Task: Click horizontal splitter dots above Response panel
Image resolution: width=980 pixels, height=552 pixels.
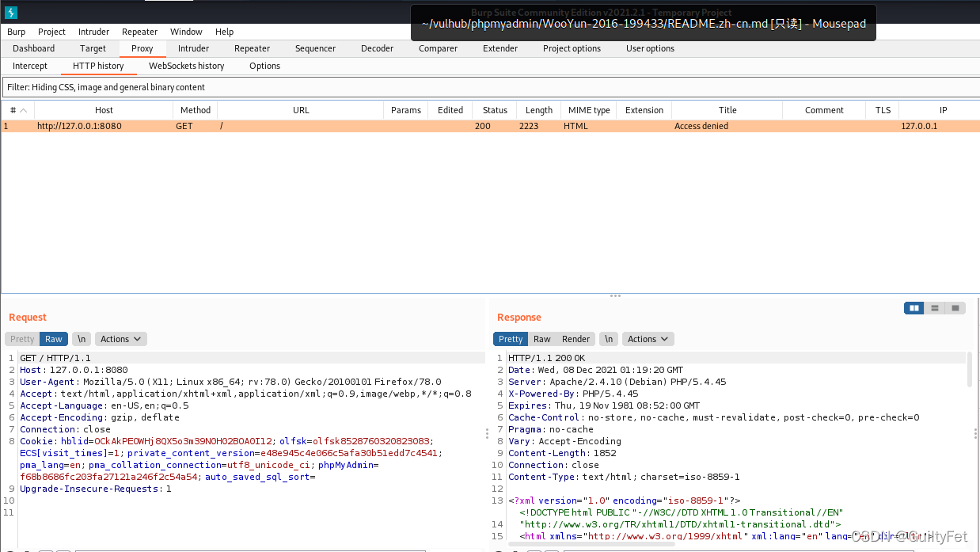Action: tap(614, 296)
